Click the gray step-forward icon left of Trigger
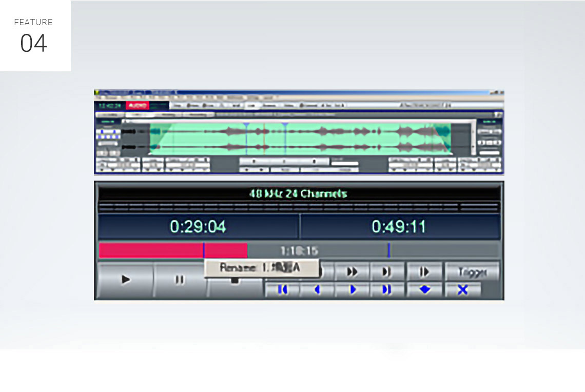Viewport: 585px width, 392px height. click(424, 271)
